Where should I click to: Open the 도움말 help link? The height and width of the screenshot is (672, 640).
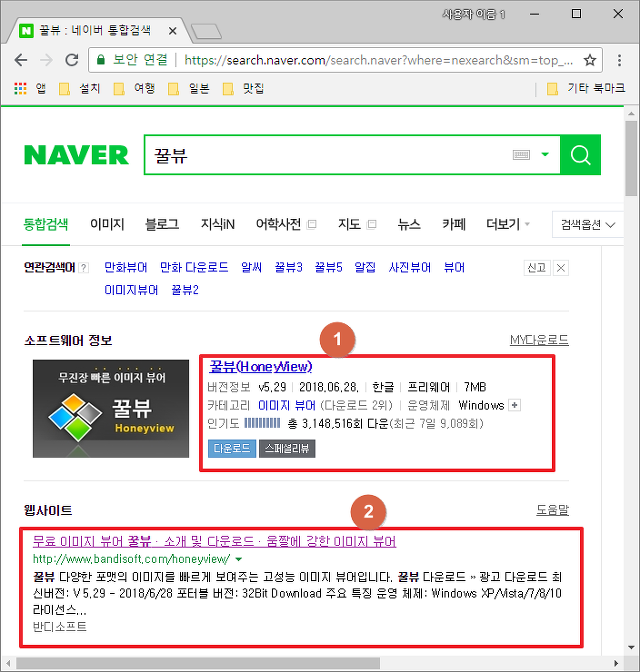click(552, 510)
